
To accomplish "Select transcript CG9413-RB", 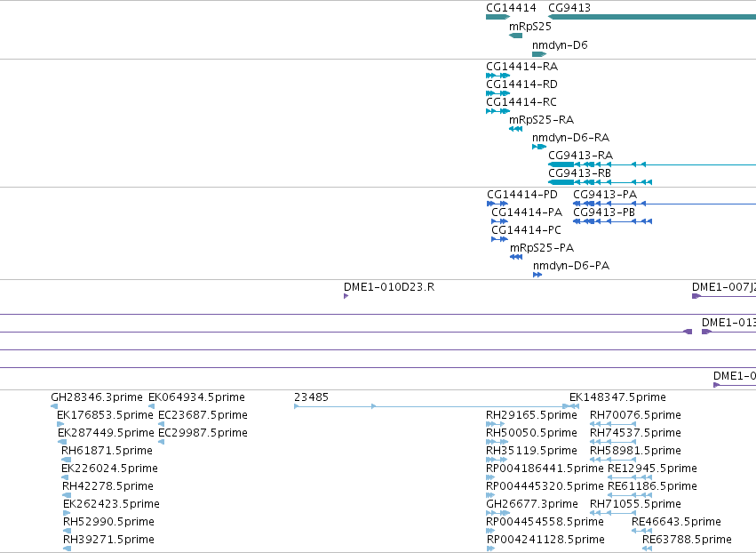I will (x=579, y=172).
